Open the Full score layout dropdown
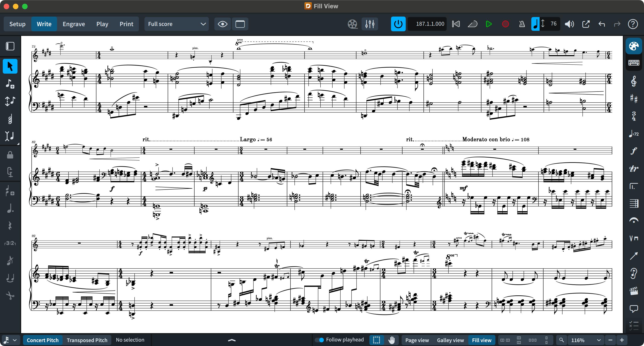The image size is (644, 346). pyautogui.click(x=176, y=24)
